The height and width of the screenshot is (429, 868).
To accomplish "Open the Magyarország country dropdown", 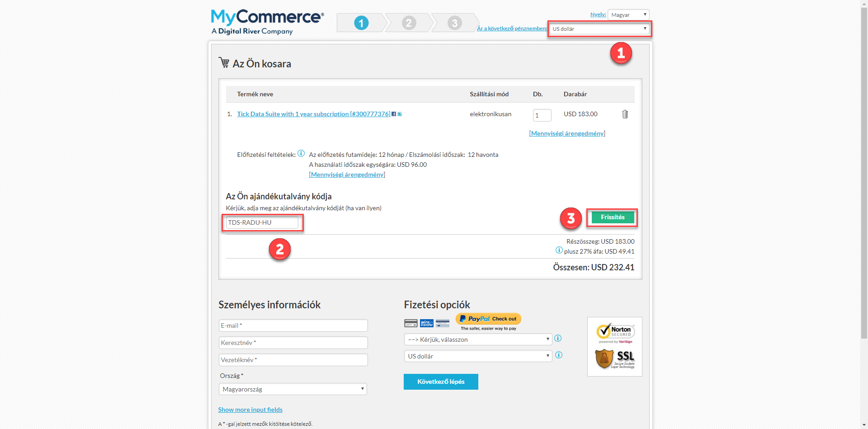I will (293, 389).
